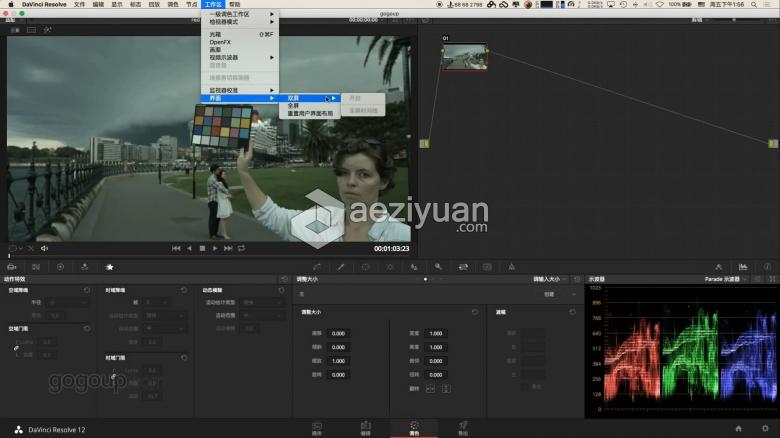Open the Motion Effects palette icon
This screenshot has height=438, width=780.
pos(110,267)
